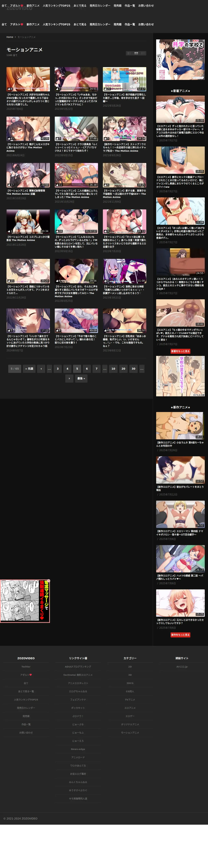Click the 2025年7月4日 date under first listing
This screenshot has width=208, height=868.
15,109
